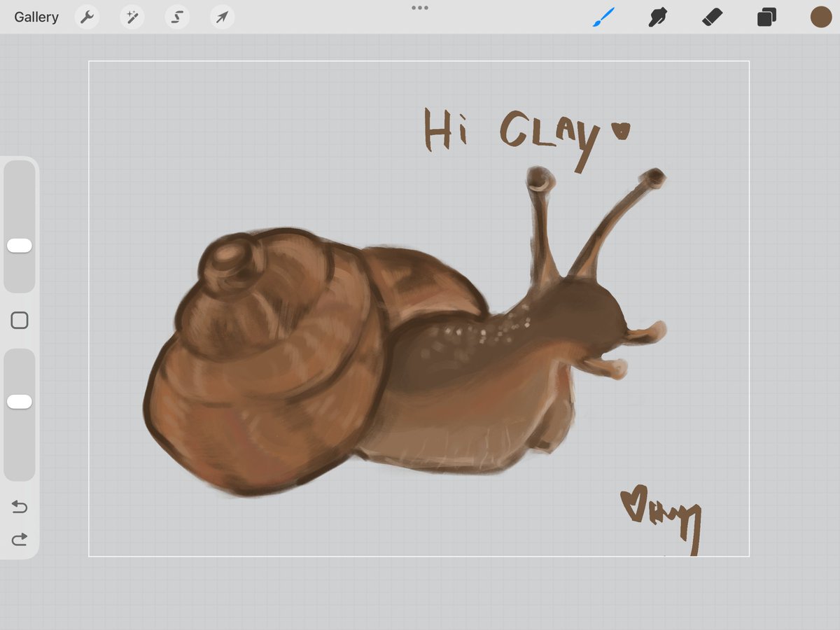This screenshot has width=840, height=630.
Task: Select the Paint brush tool
Action: (603, 17)
